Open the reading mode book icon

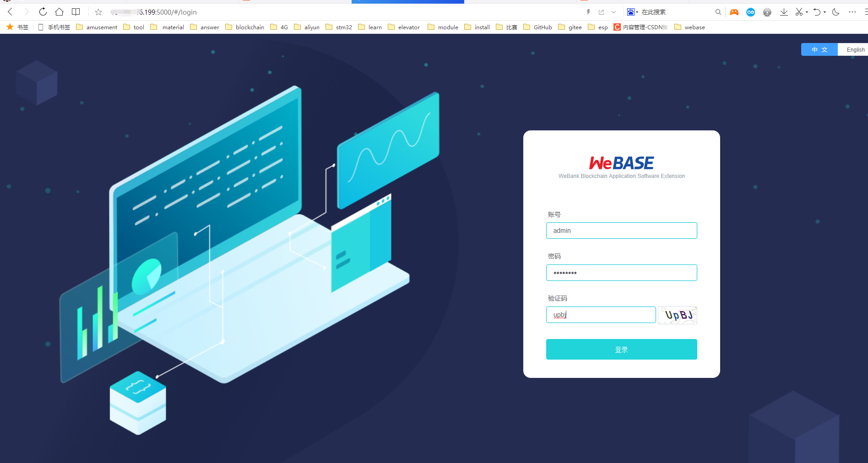(76, 12)
